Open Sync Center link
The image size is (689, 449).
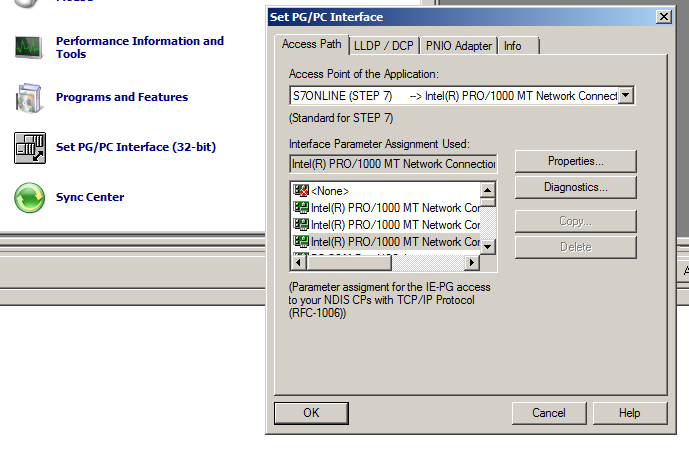pos(90,197)
